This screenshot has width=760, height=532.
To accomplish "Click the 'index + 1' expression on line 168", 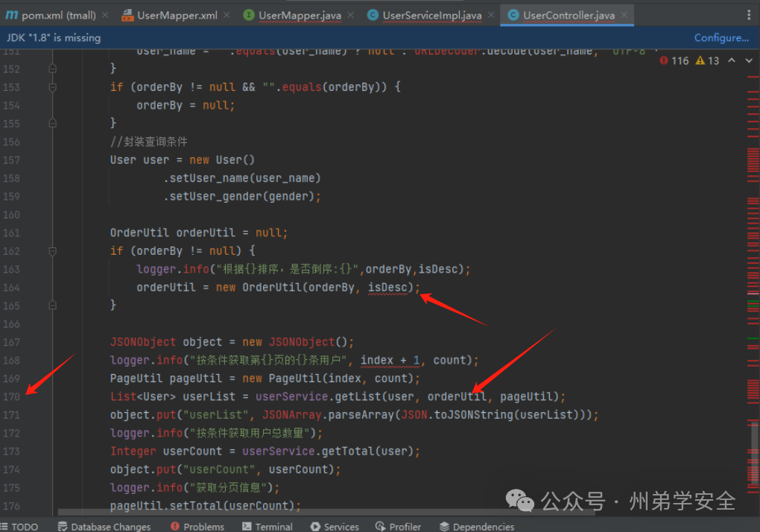I will pyautogui.click(x=390, y=361).
